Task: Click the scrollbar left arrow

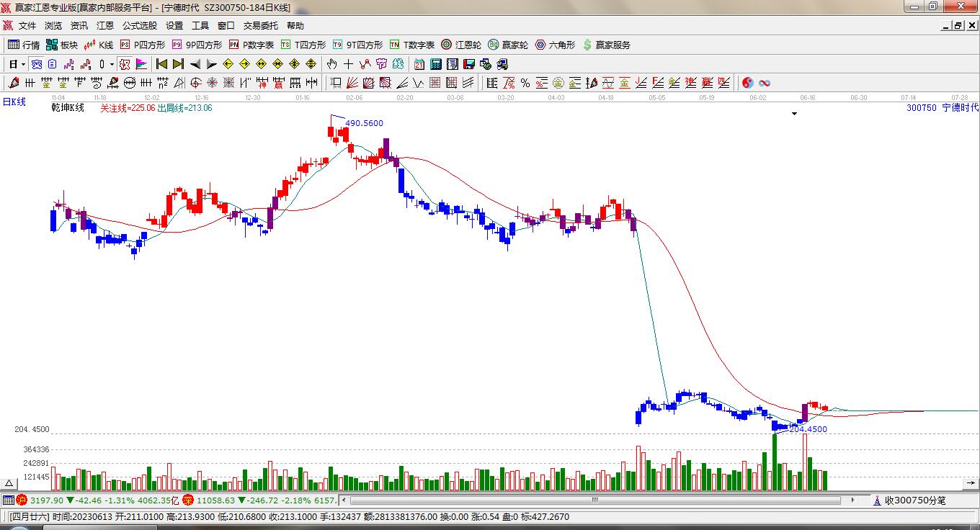Action: click(344, 500)
